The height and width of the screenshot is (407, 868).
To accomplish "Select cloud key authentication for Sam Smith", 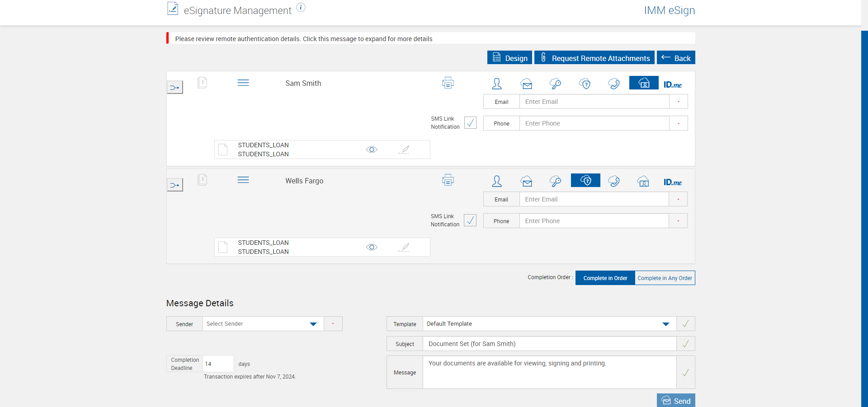I will [x=555, y=84].
